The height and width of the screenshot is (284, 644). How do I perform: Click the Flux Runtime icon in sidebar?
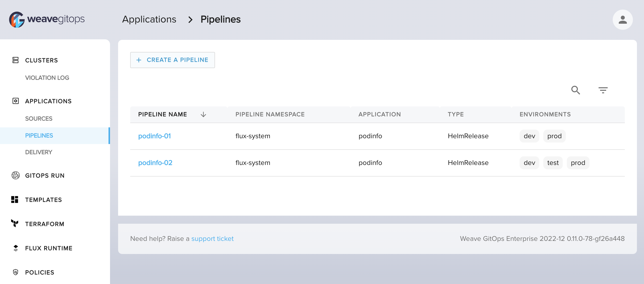click(x=15, y=248)
